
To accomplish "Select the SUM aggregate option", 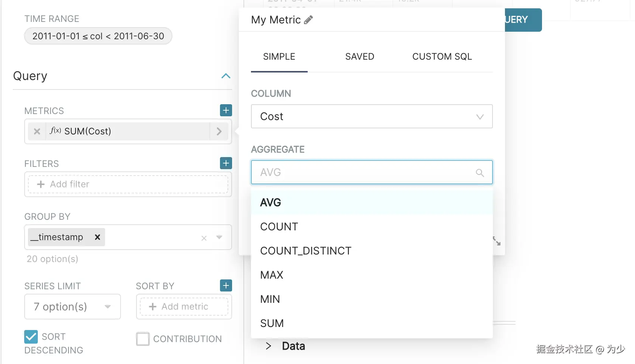I will pyautogui.click(x=272, y=323).
